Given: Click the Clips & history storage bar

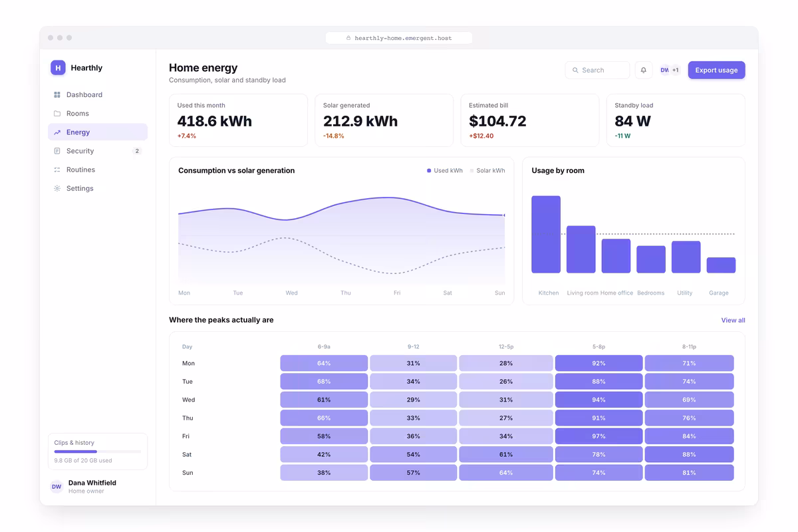Looking at the screenshot, I should pyautogui.click(x=98, y=452).
